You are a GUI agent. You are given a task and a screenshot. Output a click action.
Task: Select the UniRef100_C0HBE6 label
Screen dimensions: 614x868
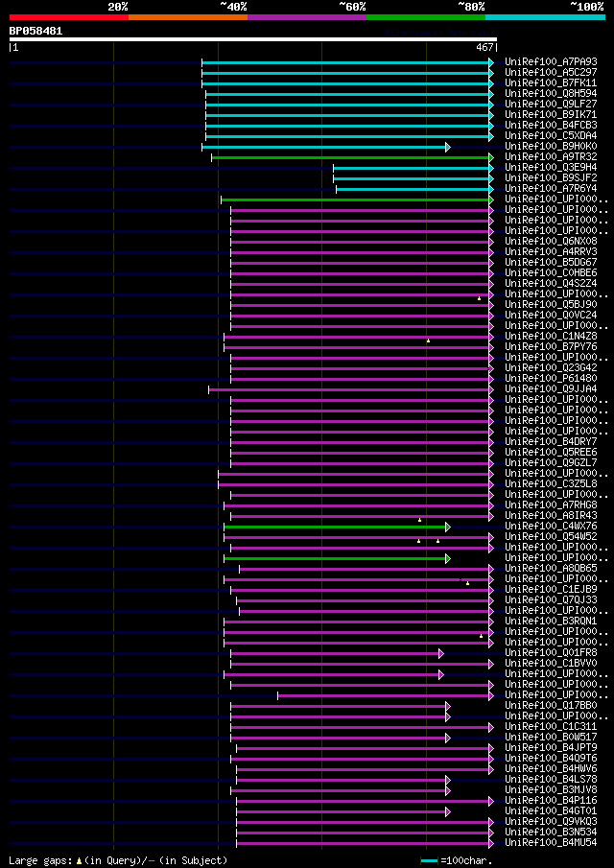coord(551,273)
